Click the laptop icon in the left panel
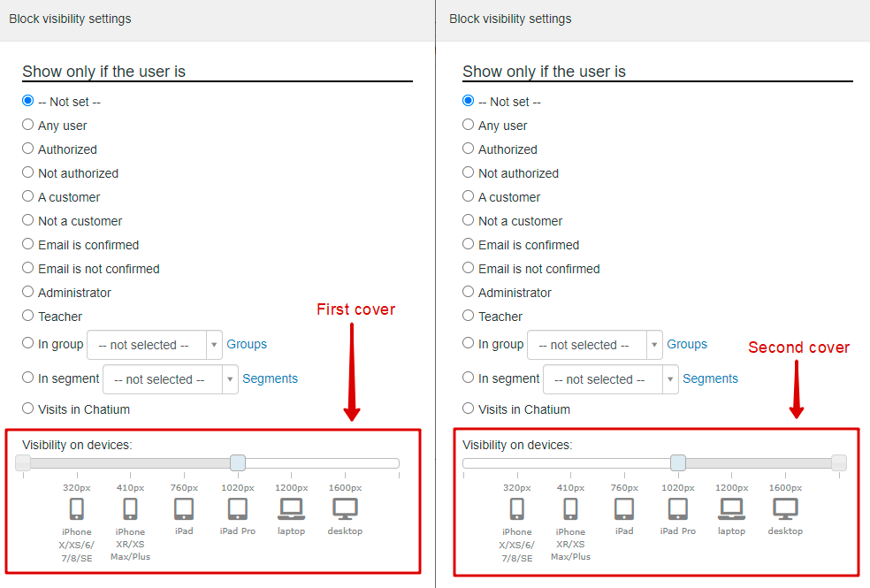Screen dimensions: 870x588 click(291, 508)
